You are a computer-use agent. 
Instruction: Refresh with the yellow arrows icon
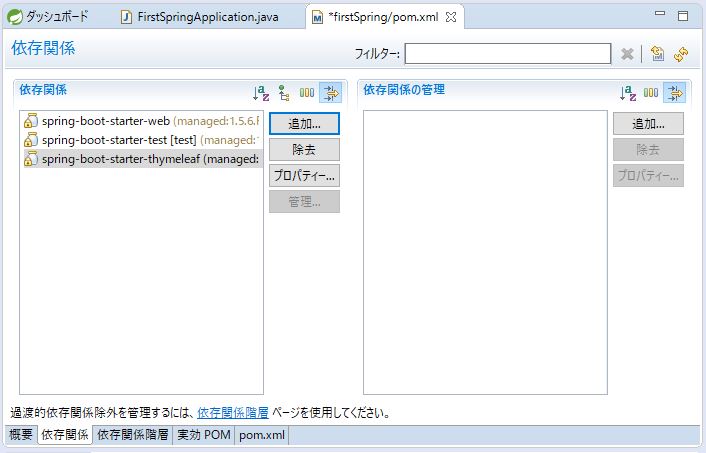pyautogui.click(x=681, y=54)
